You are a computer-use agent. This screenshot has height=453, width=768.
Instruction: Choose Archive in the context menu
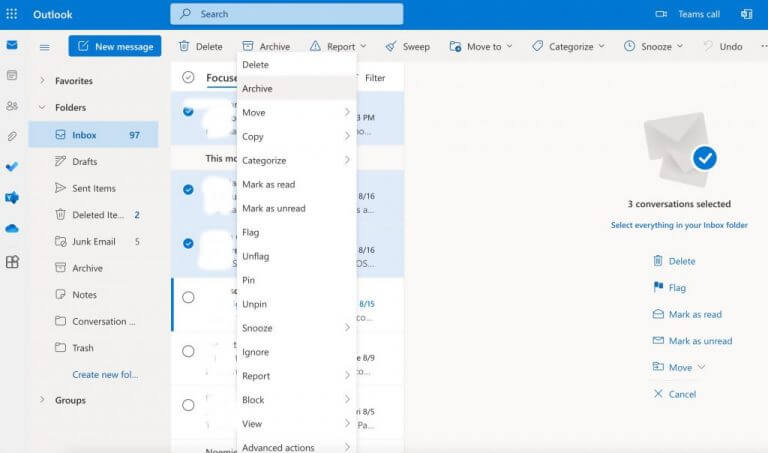pyautogui.click(x=296, y=89)
